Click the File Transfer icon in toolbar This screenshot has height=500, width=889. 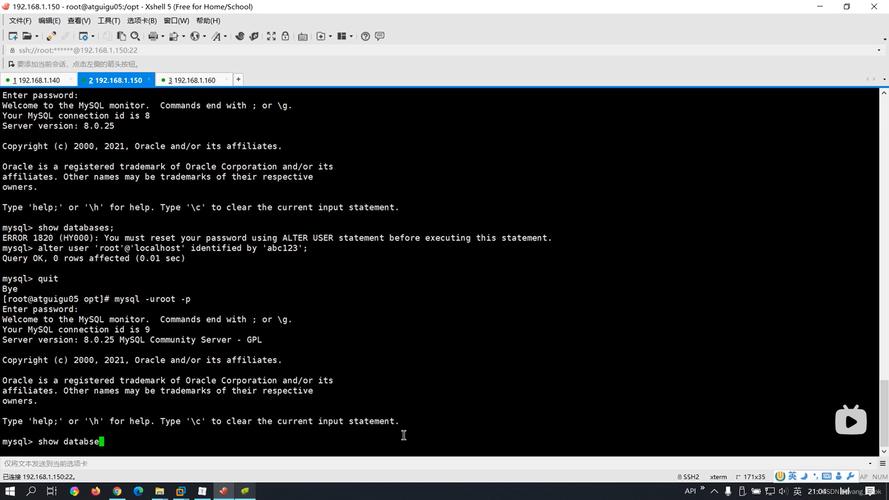[x=173, y=36]
